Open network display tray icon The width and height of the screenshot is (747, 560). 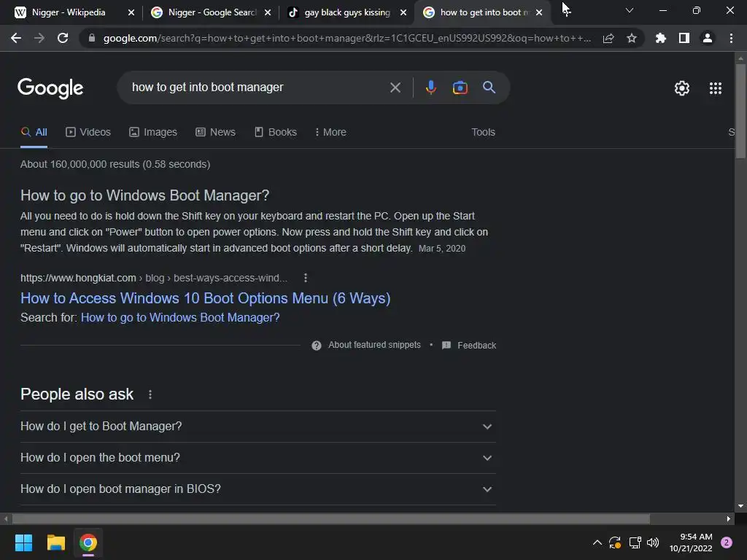(635, 542)
